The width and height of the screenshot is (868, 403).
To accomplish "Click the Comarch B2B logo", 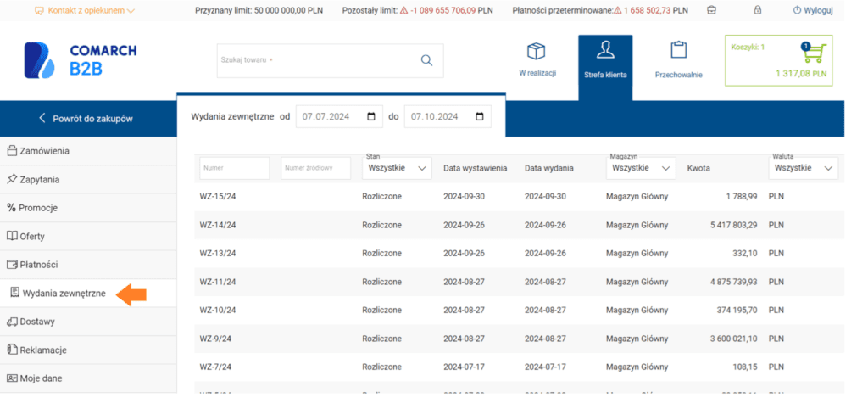I will tap(81, 60).
